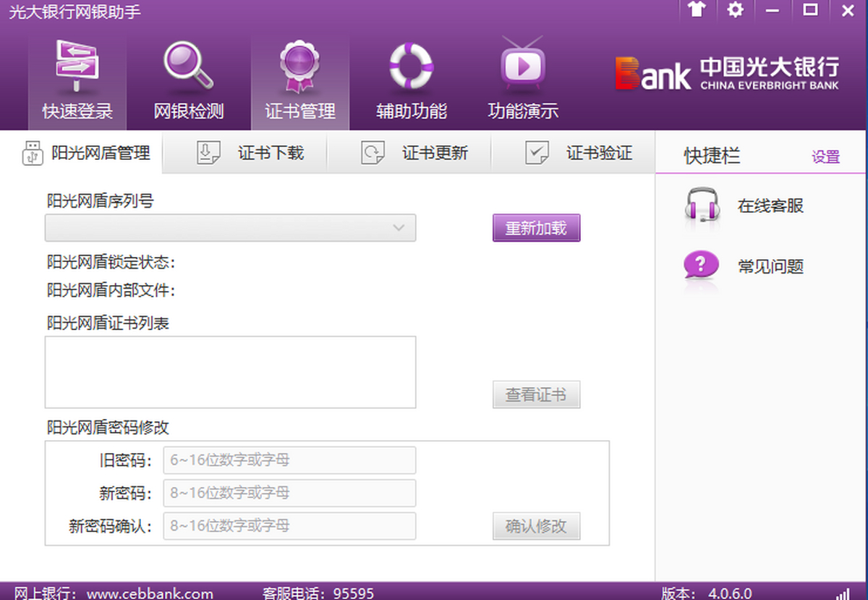
Task: Click the 阳光网盾锁定状态 label
Action: (111, 261)
